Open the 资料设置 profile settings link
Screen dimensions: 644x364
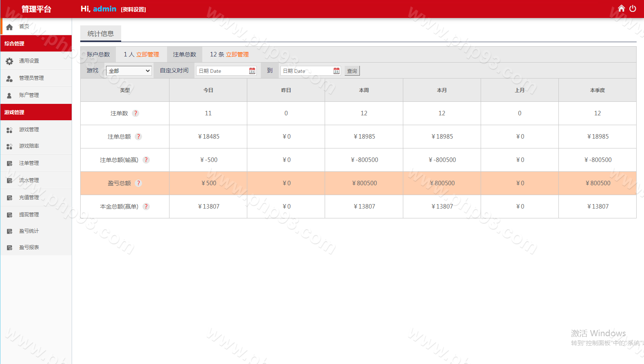[133, 9]
